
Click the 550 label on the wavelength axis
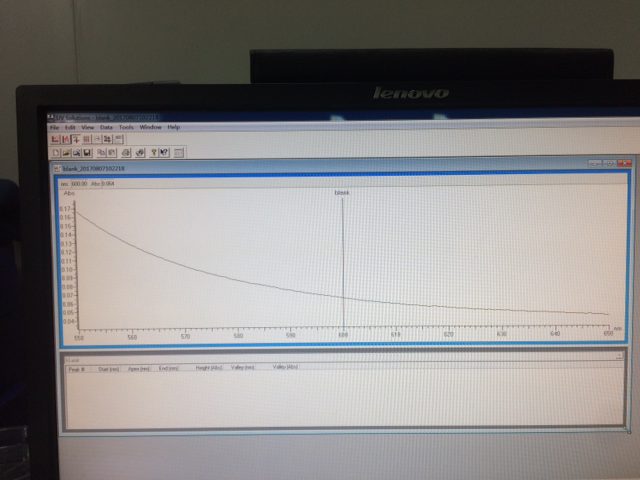coord(79,338)
